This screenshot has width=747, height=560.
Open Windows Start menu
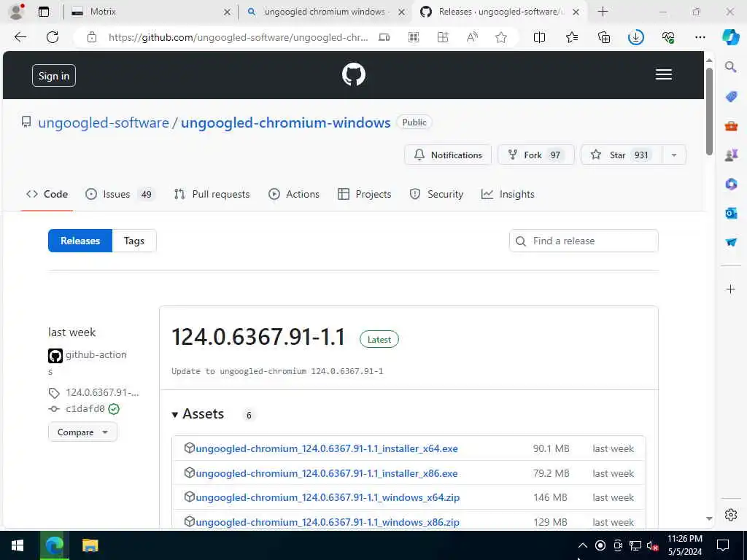[x=18, y=545]
